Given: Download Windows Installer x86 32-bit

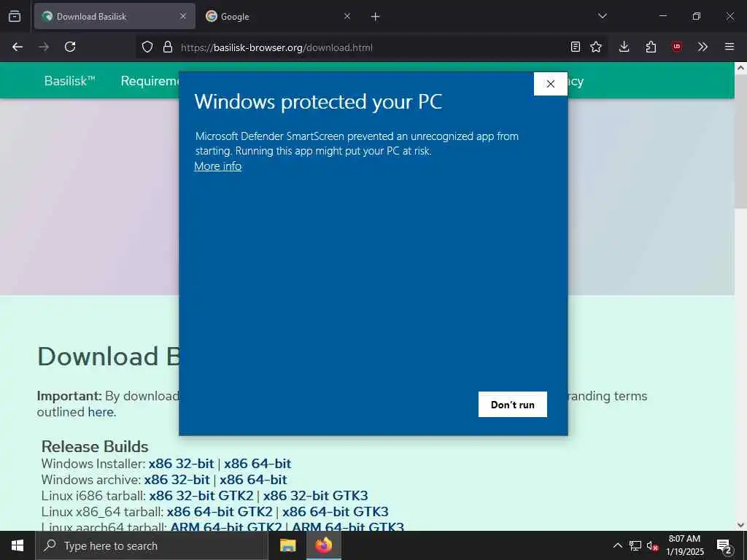Looking at the screenshot, I should click(x=181, y=463).
